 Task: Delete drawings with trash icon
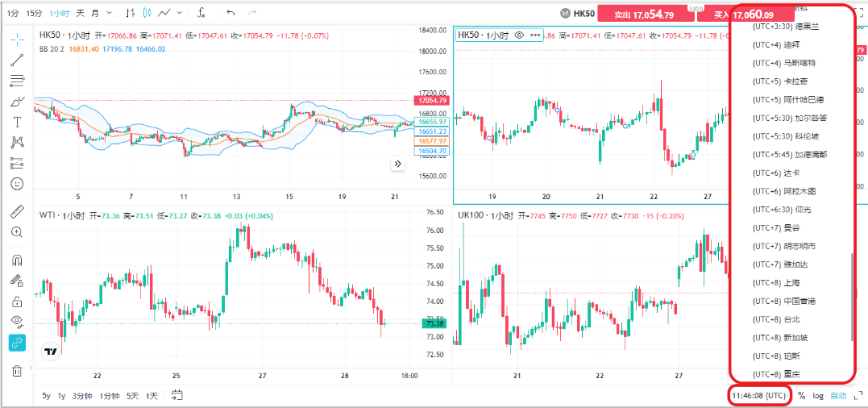click(17, 370)
